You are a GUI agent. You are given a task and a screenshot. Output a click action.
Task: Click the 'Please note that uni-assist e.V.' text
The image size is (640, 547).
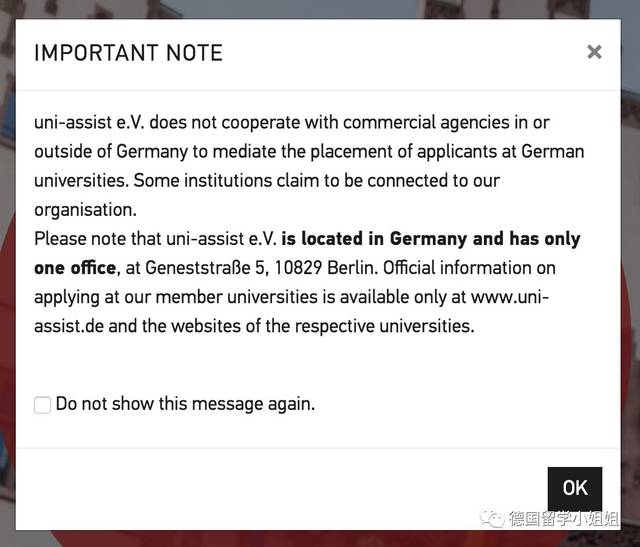(155, 239)
